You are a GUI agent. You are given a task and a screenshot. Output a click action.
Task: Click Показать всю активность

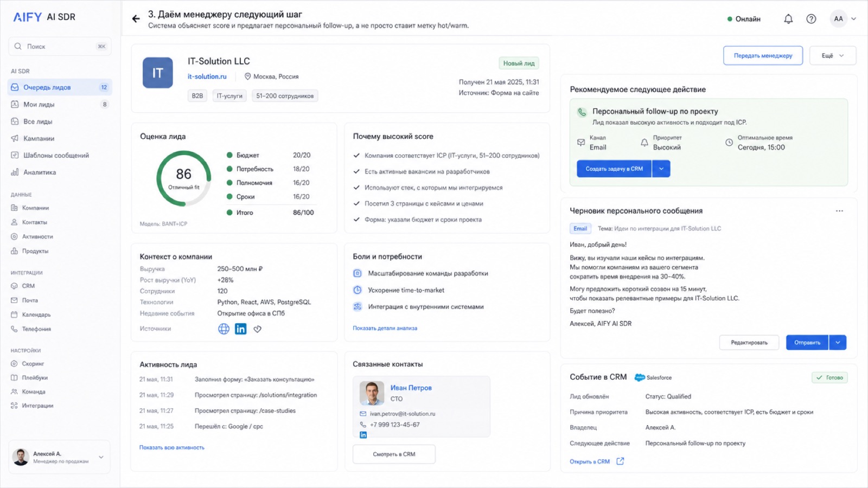(x=172, y=447)
